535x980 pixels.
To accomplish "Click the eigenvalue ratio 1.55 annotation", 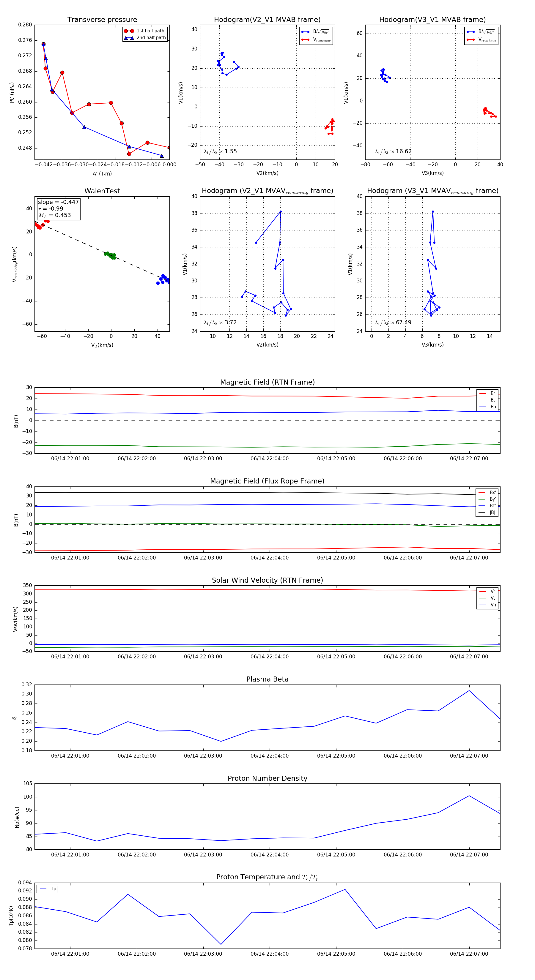I will [x=221, y=151].
